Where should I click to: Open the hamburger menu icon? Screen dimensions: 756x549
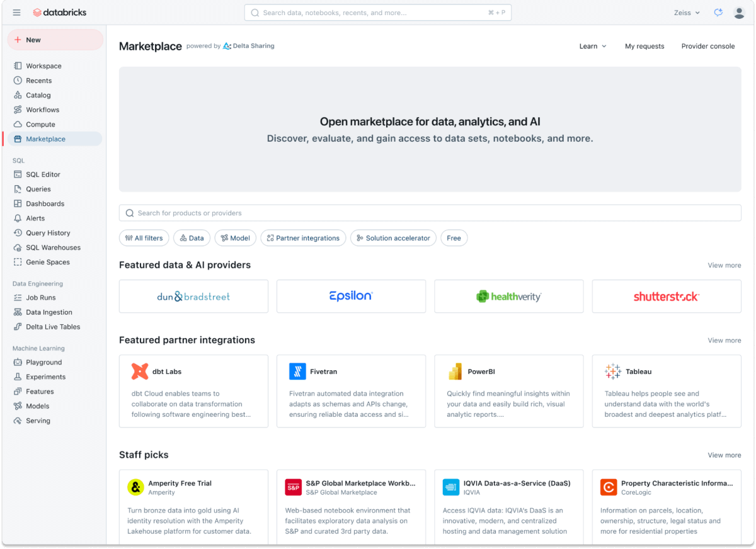[16, 13]
